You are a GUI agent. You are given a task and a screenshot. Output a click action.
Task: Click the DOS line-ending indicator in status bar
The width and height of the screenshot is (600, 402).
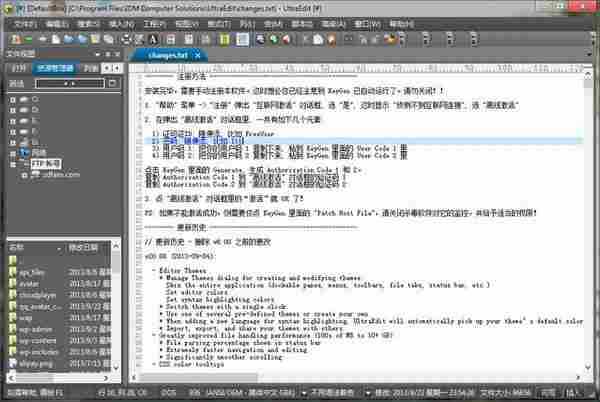pyautogui.click(x=168, y=392)
